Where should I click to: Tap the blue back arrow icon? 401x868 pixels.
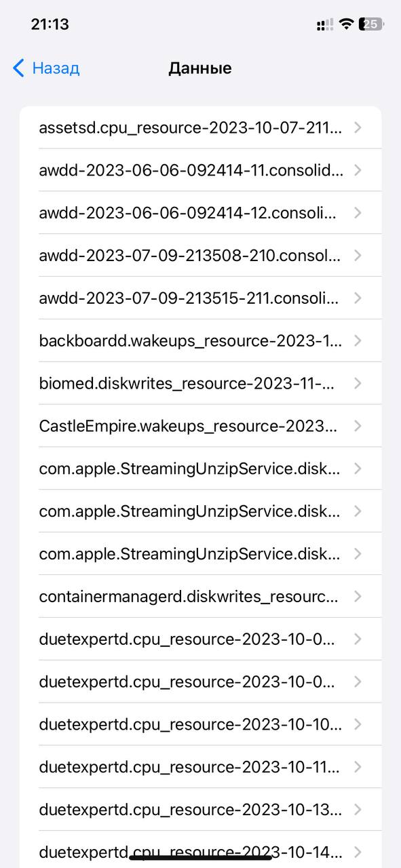pyautogui.click(x=18, y=68)
